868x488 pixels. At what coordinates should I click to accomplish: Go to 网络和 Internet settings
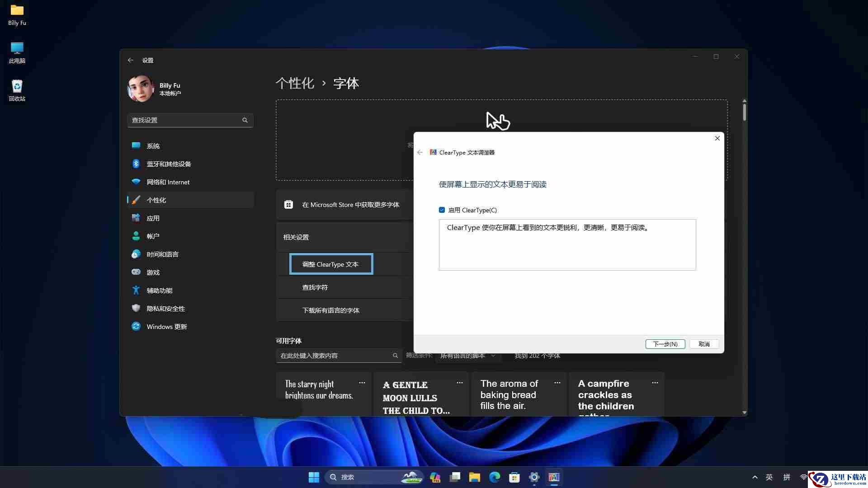coord(190,182)
